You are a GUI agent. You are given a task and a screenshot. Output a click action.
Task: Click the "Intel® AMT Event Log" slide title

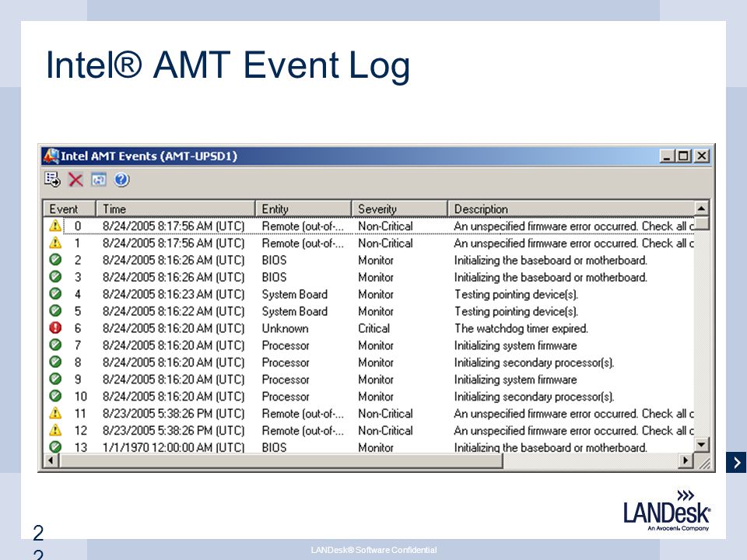228,65
